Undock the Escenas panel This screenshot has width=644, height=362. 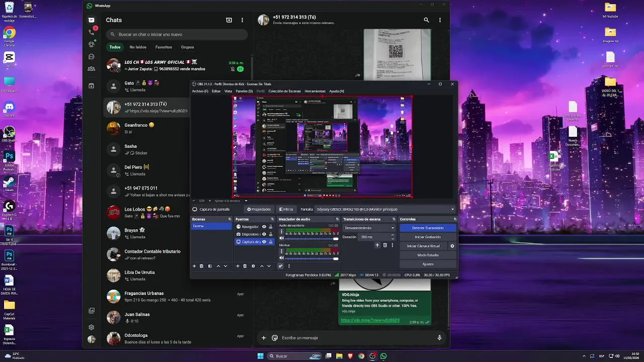[230, 219]
